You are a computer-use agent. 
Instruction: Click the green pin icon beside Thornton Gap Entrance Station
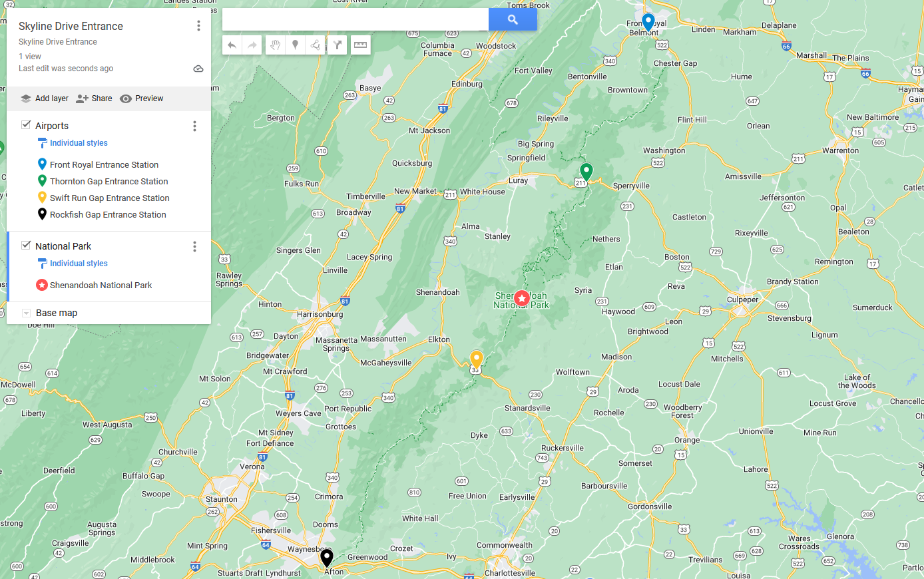pos(42,181)
